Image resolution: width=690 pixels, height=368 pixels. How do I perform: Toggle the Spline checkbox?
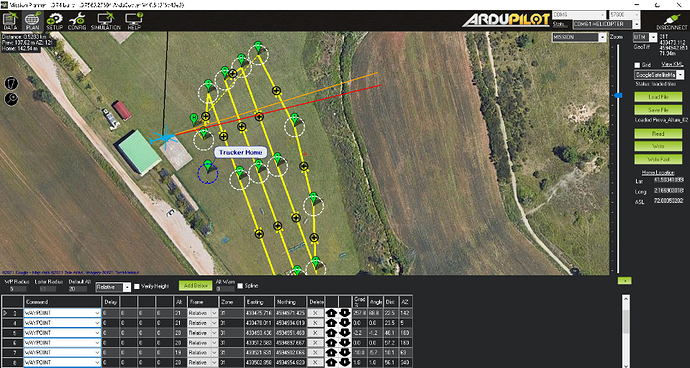click(240, 286)
